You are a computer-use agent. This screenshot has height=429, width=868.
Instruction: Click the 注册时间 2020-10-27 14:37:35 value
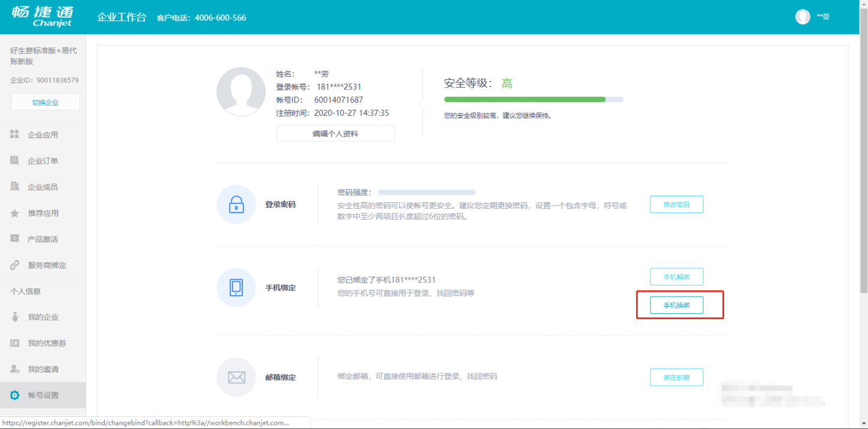pos(352,113)
